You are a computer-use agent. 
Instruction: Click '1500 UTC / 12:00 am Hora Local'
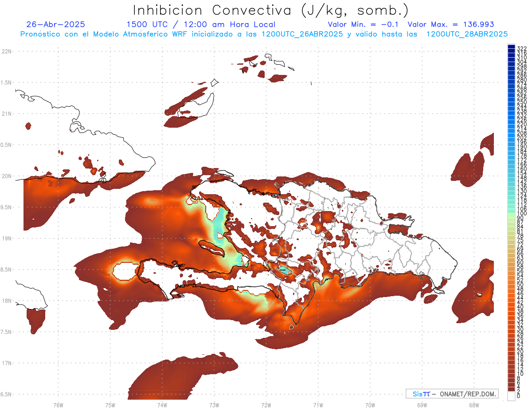pos(201,24)
